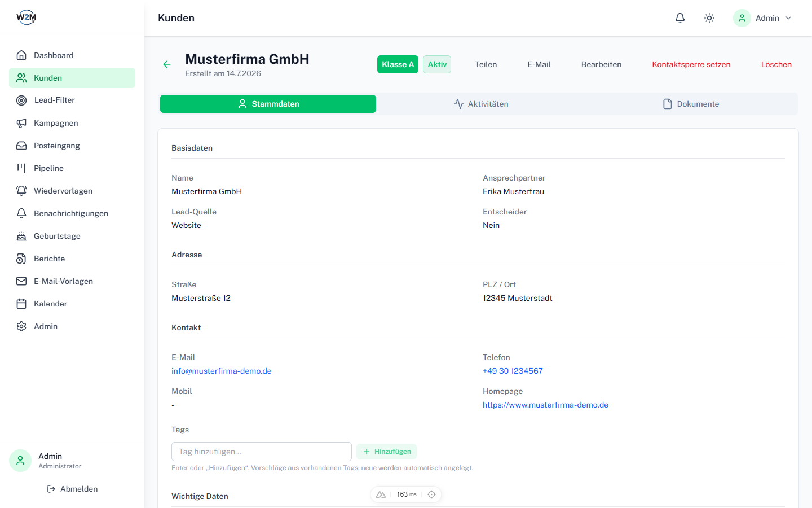Switch to the Aktivitäten tab
Screen dimensions: 812x508
coord(481,104)
